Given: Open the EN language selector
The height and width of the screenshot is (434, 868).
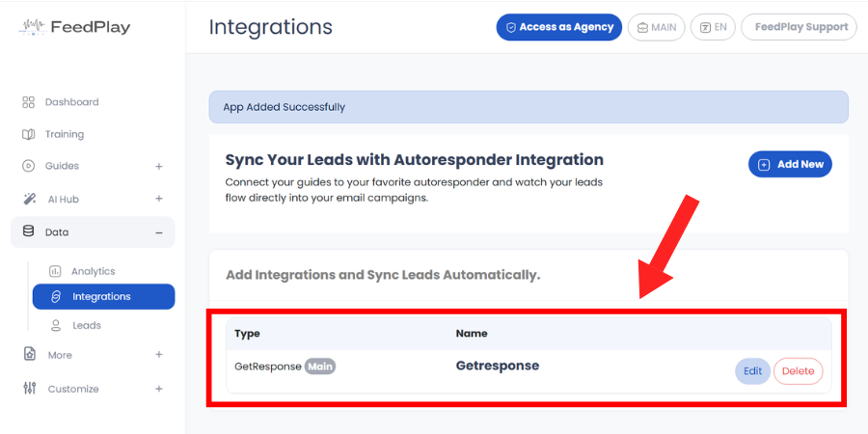Looking at the screenshot, I should pos(713,27).
